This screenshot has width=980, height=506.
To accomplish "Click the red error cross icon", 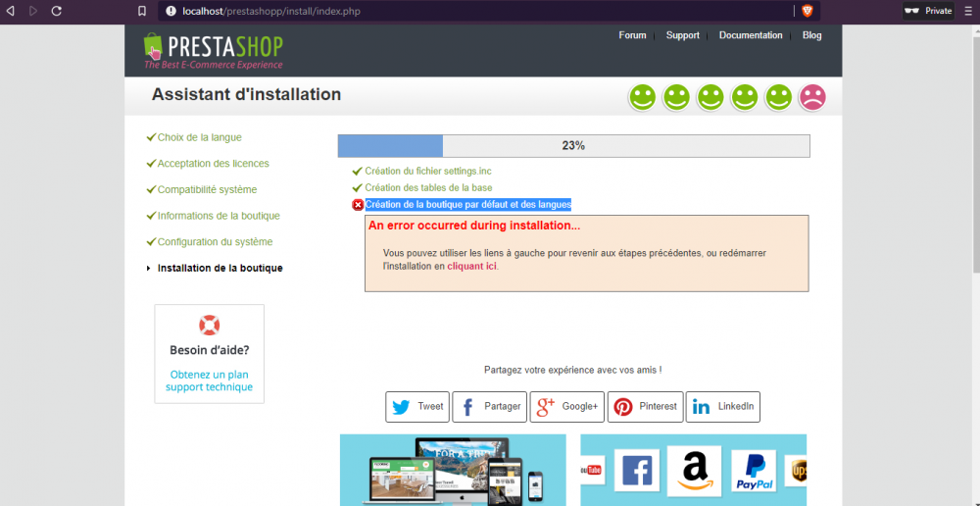I will 358,205.
